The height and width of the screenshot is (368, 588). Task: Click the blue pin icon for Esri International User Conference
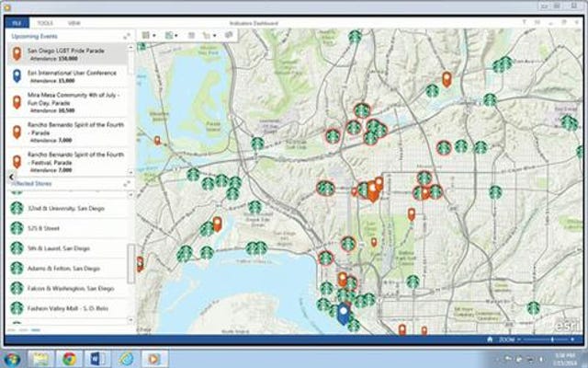(x=17, y=75)
